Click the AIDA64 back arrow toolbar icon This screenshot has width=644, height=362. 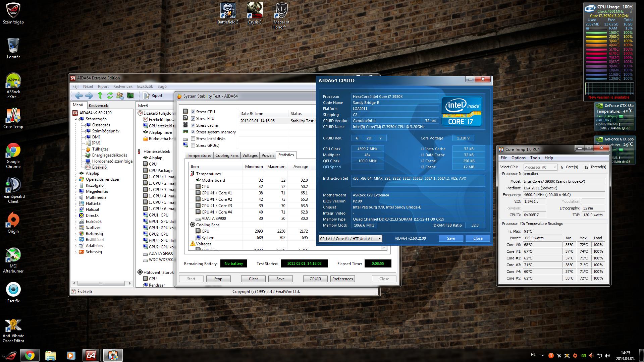79,96
